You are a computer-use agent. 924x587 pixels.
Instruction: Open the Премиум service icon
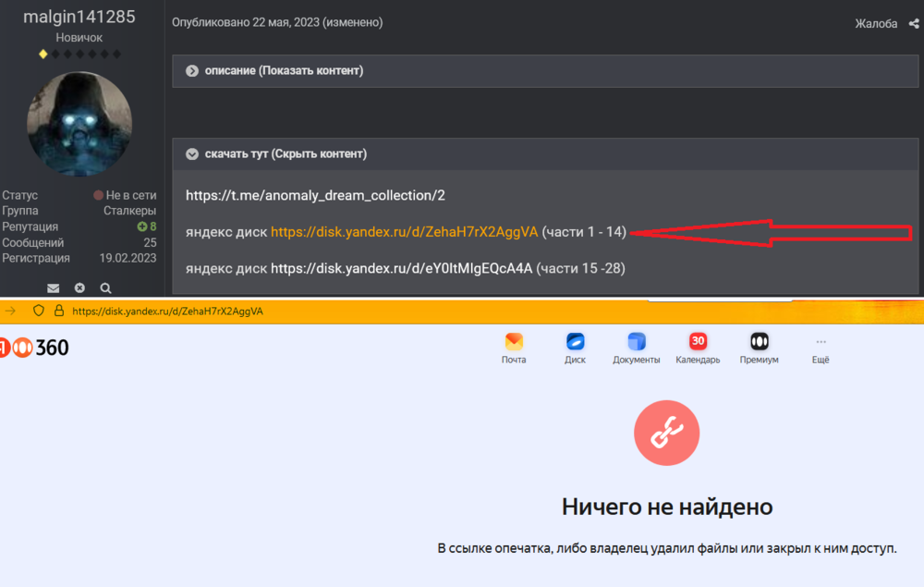759,342
